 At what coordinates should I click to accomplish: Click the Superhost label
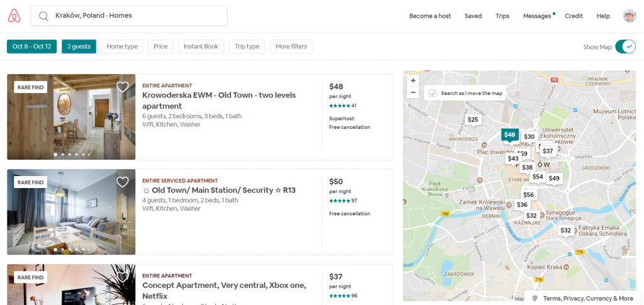click(x=341, y=119)
